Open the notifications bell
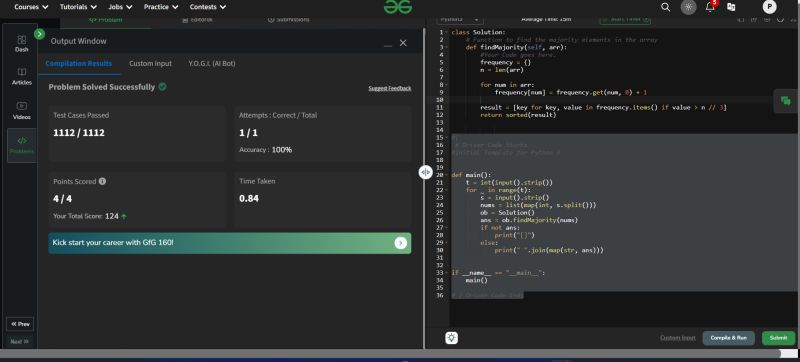 coord(710,7)
